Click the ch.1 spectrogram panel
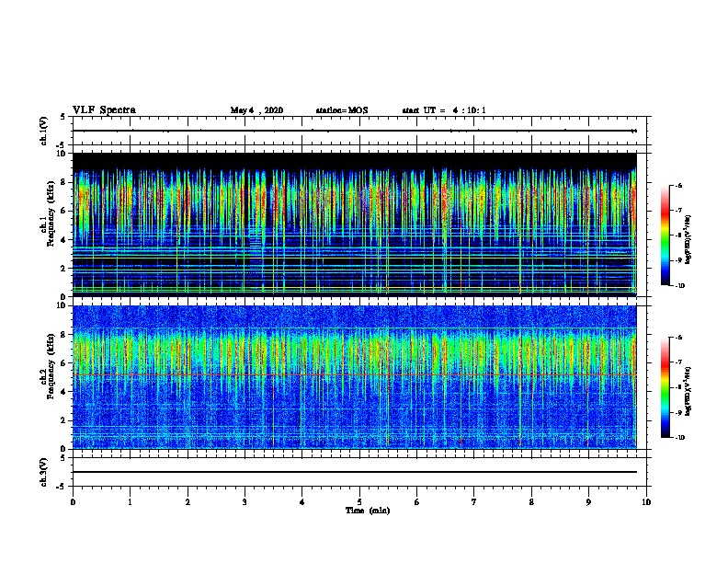Viewport: 728px width, 563px height. pos(355,224)
